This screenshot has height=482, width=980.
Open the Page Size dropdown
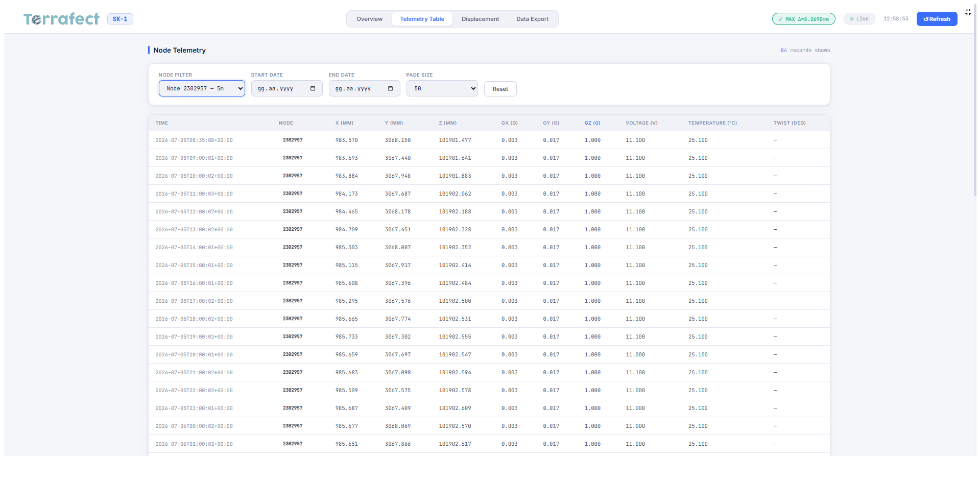442,88
